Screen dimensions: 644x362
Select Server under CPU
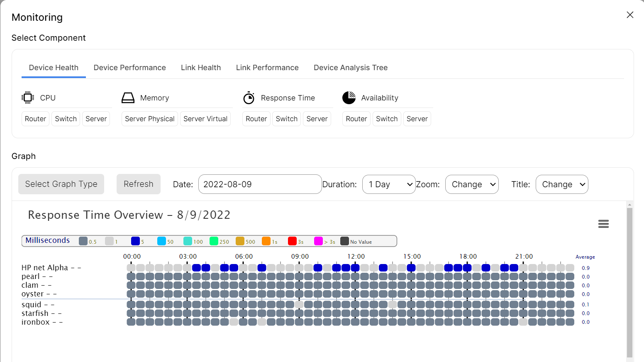click(x=96, y=119)
